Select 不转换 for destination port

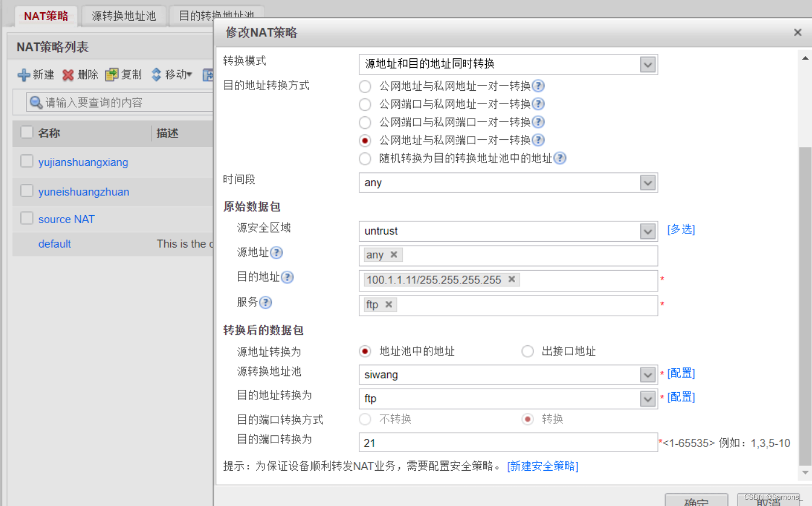pos(365,419)
